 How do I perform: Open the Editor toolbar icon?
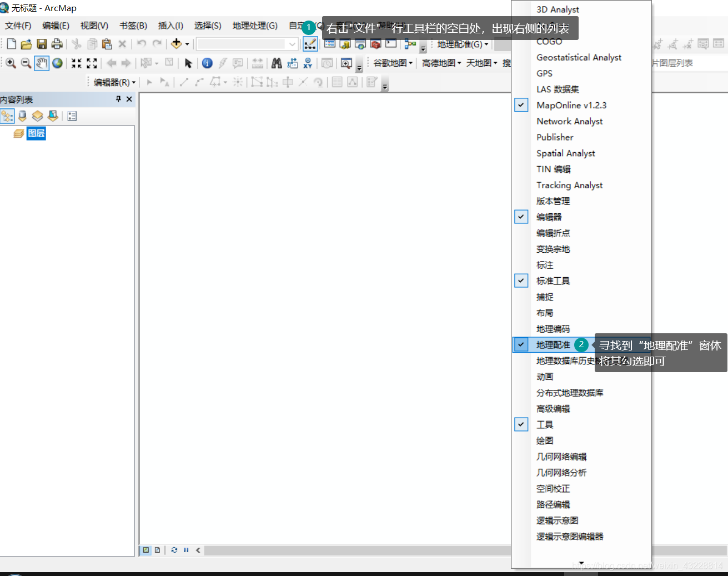point(310,44)
